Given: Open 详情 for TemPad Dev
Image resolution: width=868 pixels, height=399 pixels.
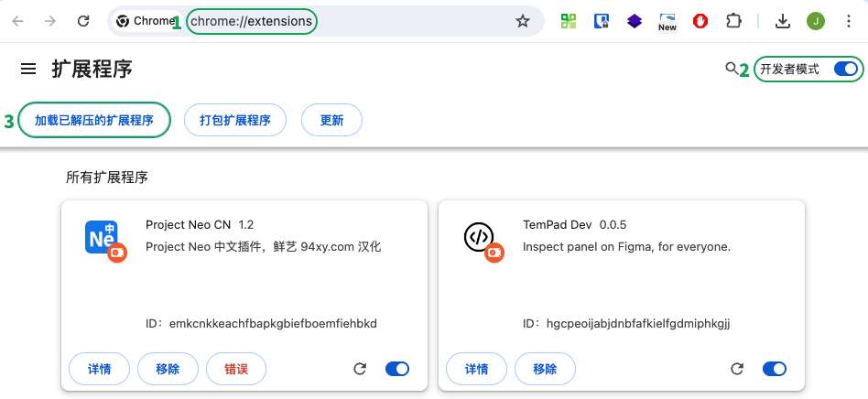Looking at the screenshot, I should tap(477, 369).
